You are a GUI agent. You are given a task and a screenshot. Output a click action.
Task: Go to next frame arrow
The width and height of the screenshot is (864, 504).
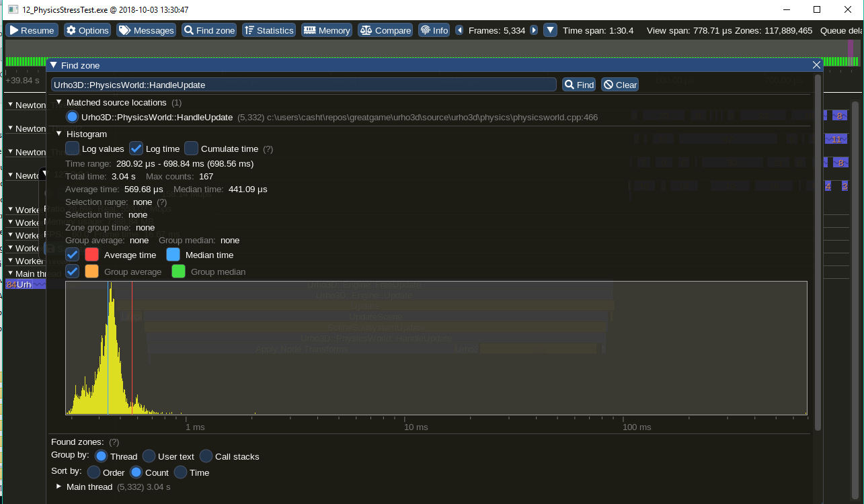coord(534,30)
